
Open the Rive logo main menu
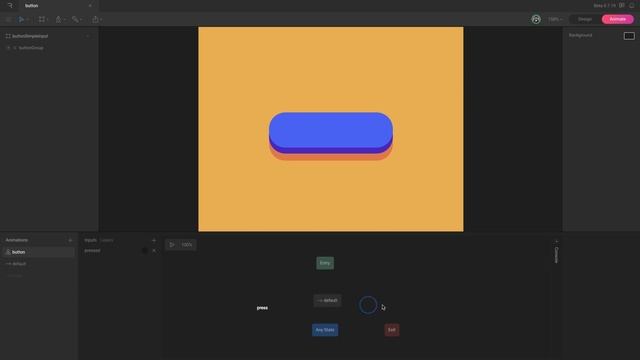[x=10, y=5]
